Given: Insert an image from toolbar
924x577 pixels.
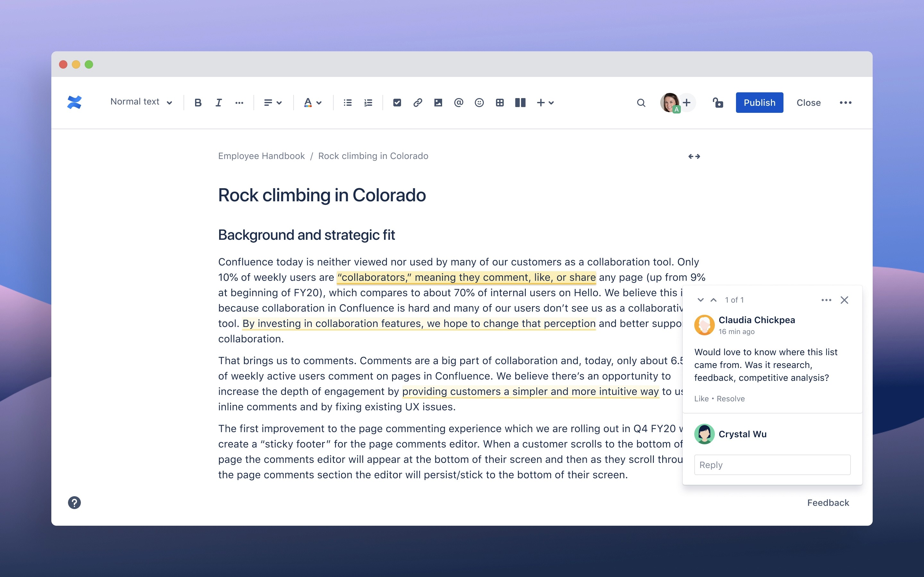Looking at the screenshot, I should 438,103.
